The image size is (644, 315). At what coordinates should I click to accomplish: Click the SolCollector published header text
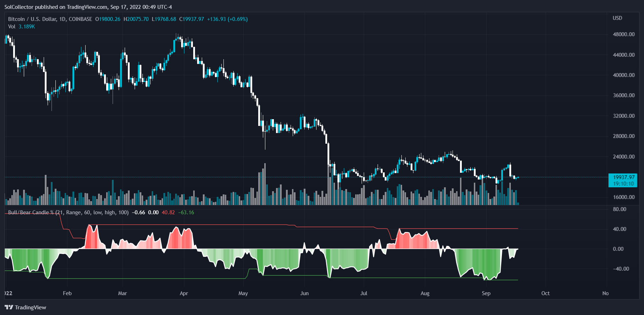(88, 7)
